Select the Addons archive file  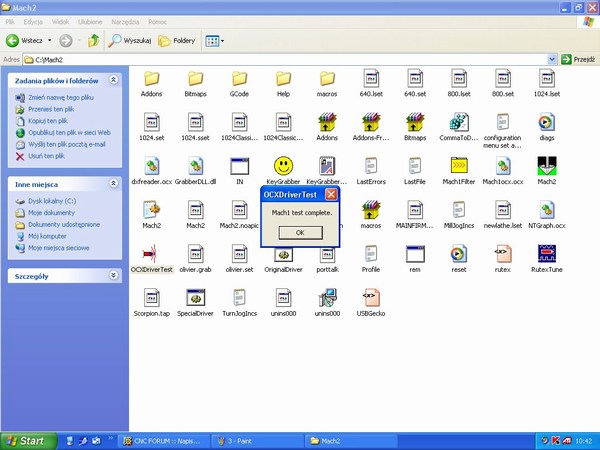[x=327, y=127]
